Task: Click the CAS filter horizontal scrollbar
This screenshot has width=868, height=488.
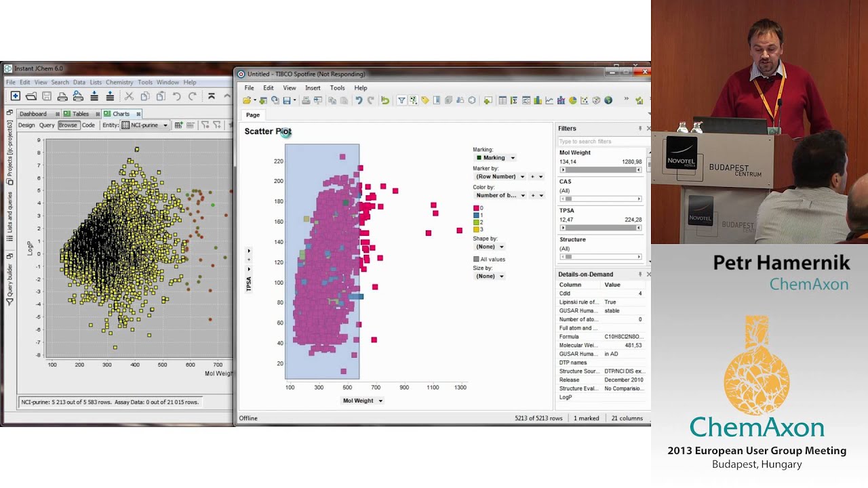Action: tap(601, 199)
